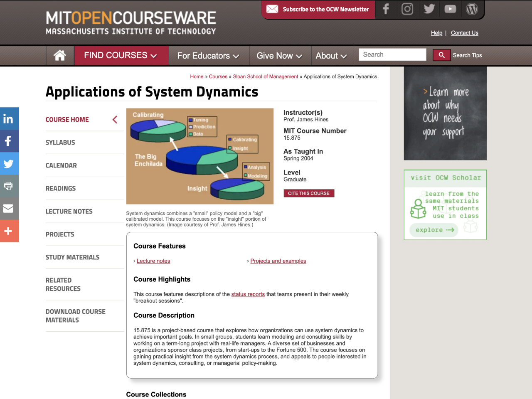This screenshot has width=532, height=399.
Task: Open the Instagram icon in header
Action: click(x=407, y=9)
